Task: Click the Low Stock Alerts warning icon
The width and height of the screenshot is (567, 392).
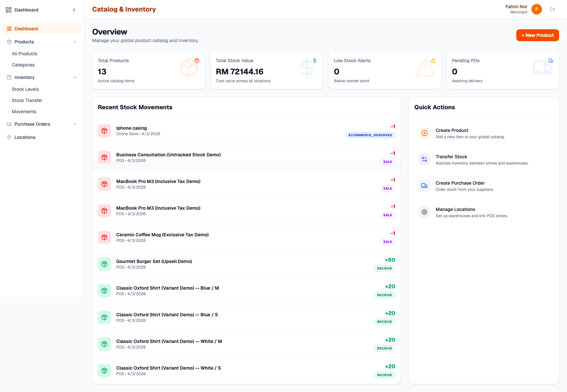Action: pyautogui.click(x=433, y=61)
